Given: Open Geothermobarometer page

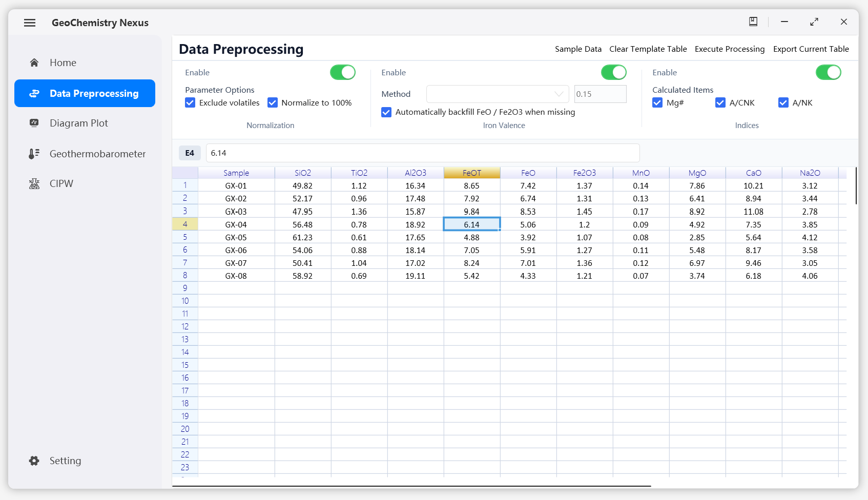Looking at the screenshot, I should [85, 154].
